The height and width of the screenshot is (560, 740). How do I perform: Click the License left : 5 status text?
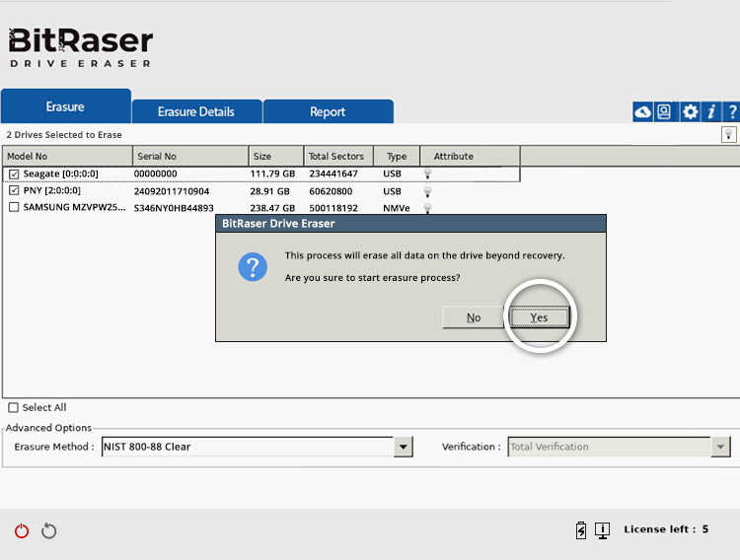point(666,529)
